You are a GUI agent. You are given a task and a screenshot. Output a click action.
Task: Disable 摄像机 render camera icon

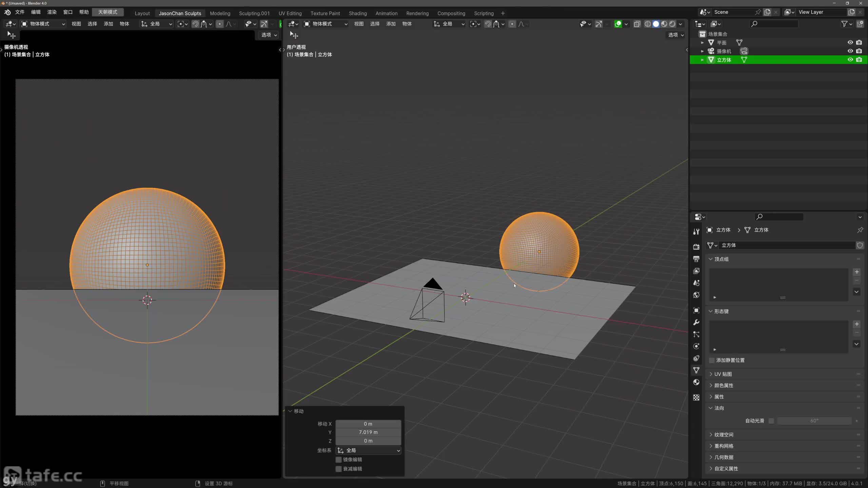(x=859, y=51)
